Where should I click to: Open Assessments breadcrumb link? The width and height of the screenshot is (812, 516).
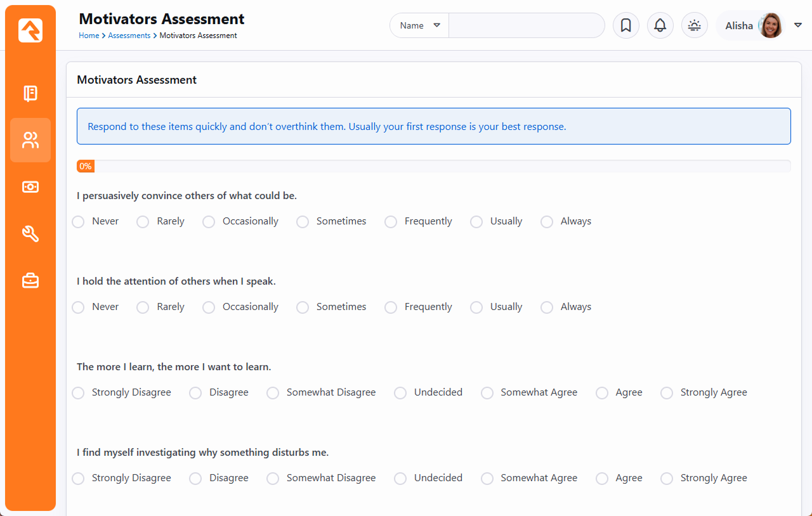(129, 35)
